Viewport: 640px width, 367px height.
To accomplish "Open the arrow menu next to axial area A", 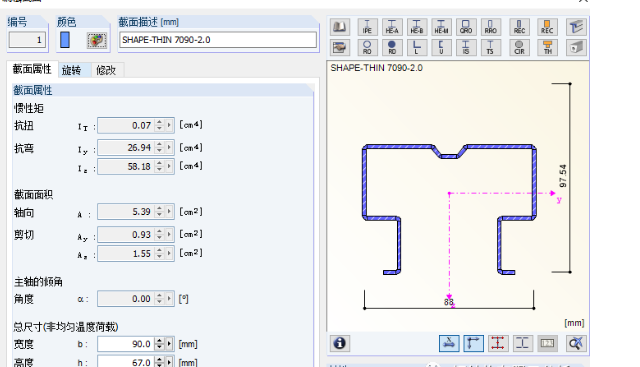I will click(169, 211).
